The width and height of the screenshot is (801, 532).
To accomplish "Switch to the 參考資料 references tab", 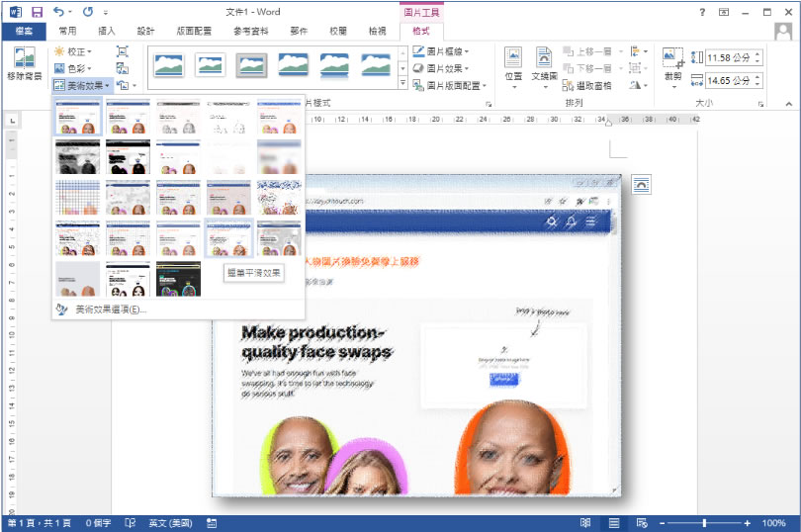I will click(x=251, y=32).
